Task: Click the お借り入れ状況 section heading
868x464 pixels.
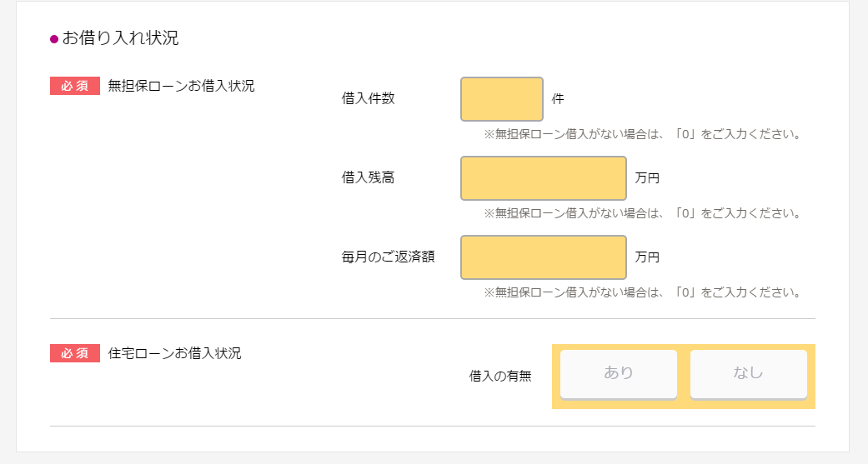Action: pyautogui.click(x=120, y=38)
